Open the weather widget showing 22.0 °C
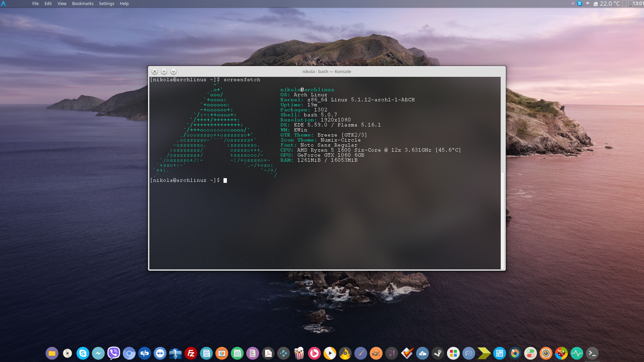Viewport: 644px width, 362px height. pyautogui.click(x=606, y=3)
